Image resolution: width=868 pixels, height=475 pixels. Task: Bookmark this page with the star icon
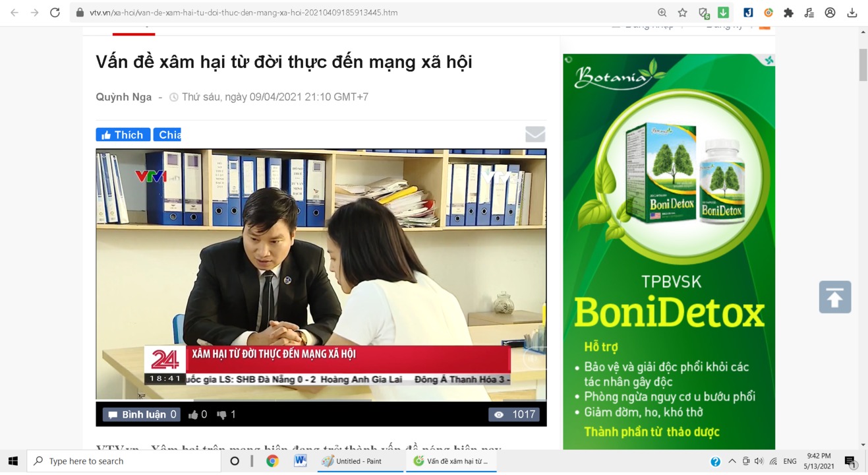click(x=683, y=13)
